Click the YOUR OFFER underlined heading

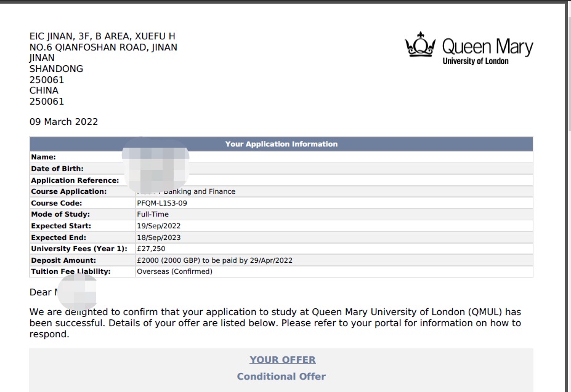pos(282,360)
